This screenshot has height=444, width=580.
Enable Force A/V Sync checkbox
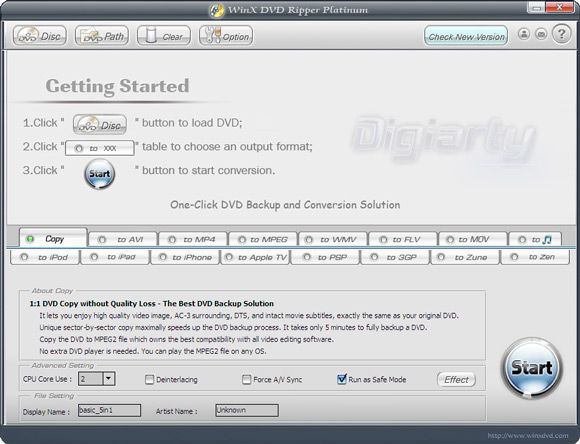tap(246, 379)
